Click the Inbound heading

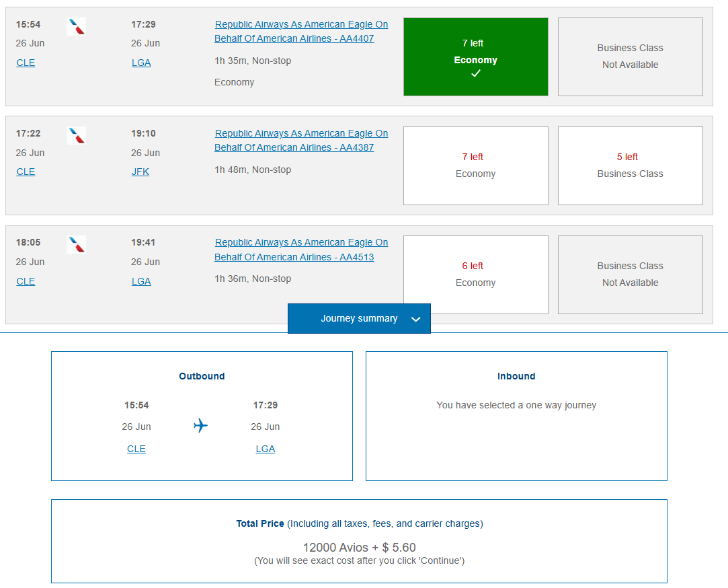click(x=516, y=376)
